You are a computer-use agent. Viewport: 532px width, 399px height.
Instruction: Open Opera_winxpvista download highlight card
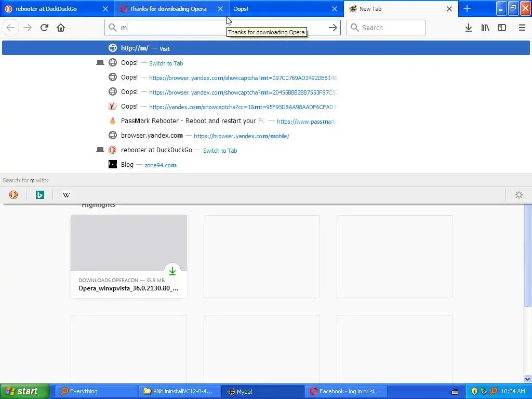tap(129, 257)
